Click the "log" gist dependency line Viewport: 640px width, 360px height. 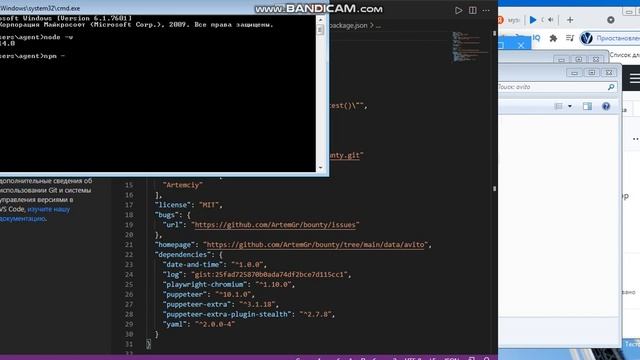257,275
